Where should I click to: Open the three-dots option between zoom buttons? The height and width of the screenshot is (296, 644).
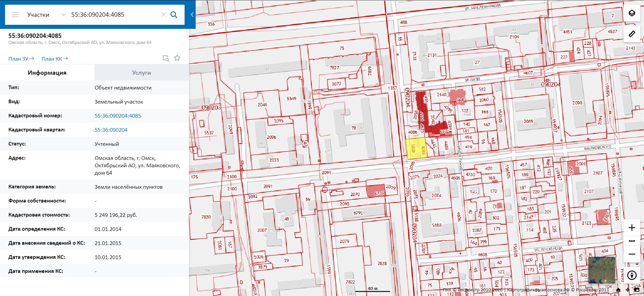click(x=632, y=241)
